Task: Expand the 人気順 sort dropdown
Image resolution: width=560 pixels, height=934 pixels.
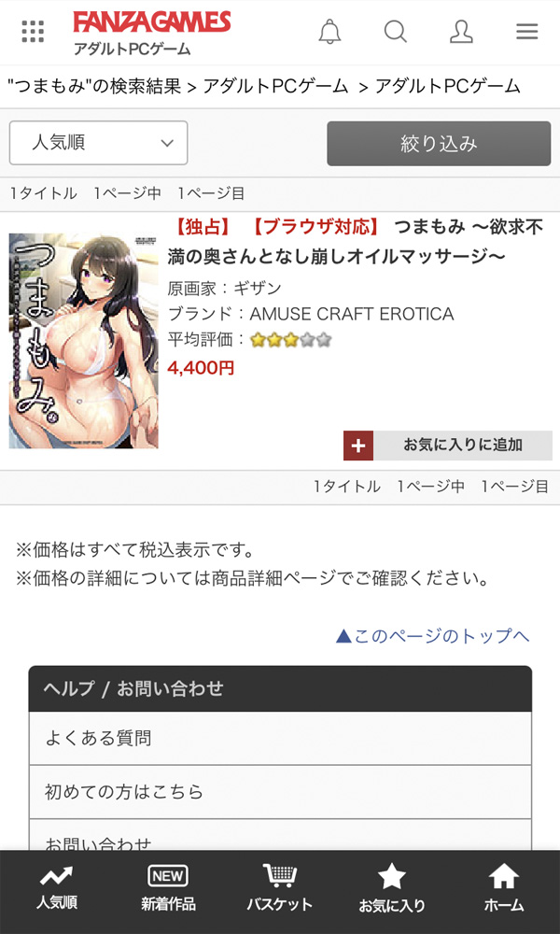Action: 98,143
